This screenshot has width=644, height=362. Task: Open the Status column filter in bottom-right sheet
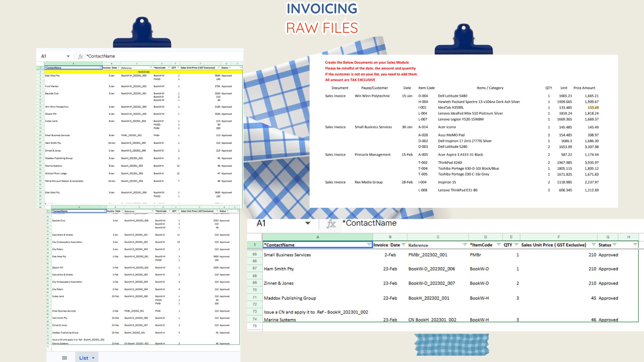pos(614,245)
